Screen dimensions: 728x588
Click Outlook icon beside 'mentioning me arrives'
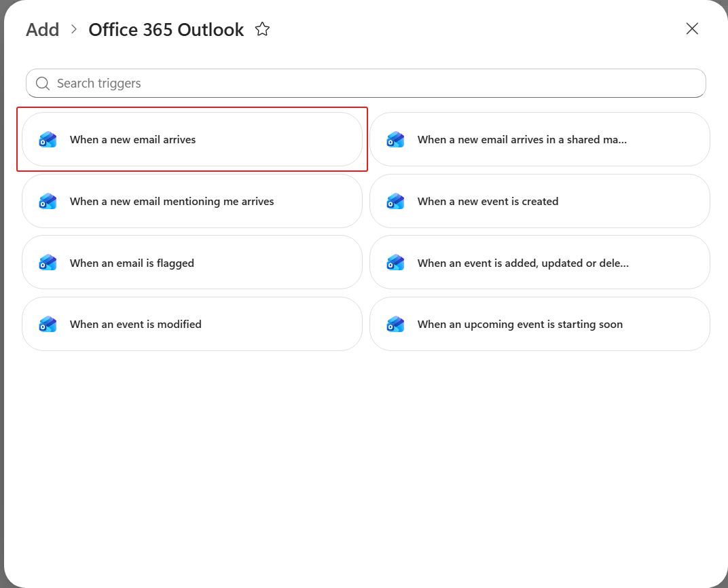(48, 201)
